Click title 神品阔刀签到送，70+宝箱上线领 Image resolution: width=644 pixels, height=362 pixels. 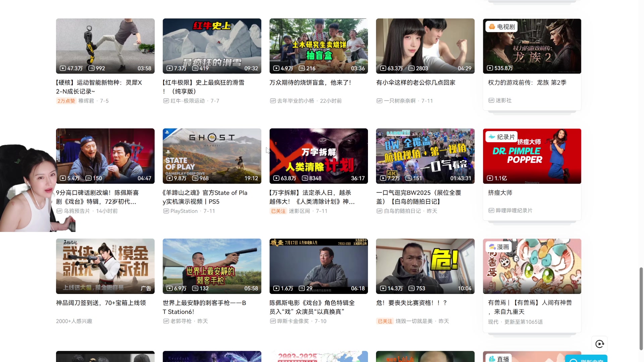(101, 303)
